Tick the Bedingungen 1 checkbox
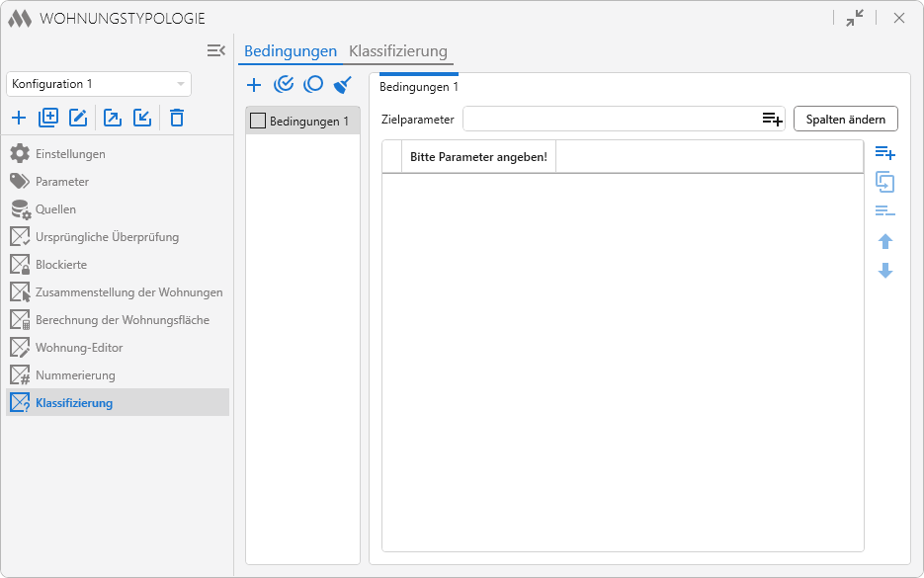 pyautogui.click(x=258, y=122)
